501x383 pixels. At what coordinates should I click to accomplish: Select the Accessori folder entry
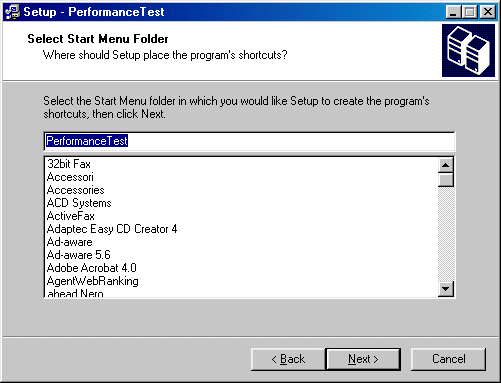(x=70, y=177)
